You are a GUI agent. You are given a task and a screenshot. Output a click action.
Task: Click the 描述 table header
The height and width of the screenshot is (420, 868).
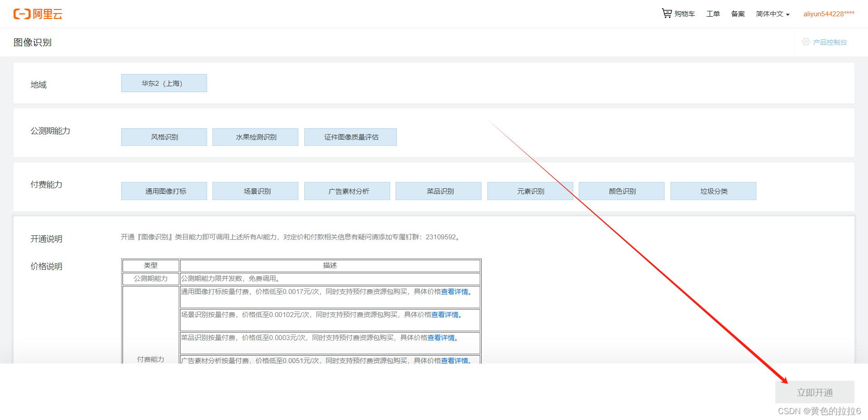330,266
